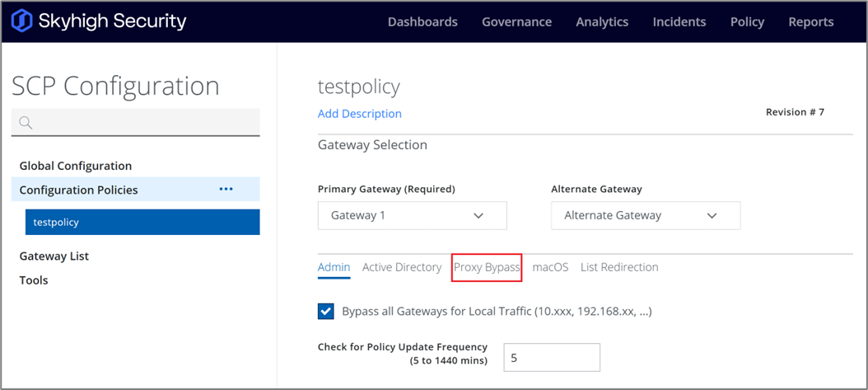Viewport: 868px width, 390px height.
Task: Select the List Redirection tab
Action: coord(619,267)
